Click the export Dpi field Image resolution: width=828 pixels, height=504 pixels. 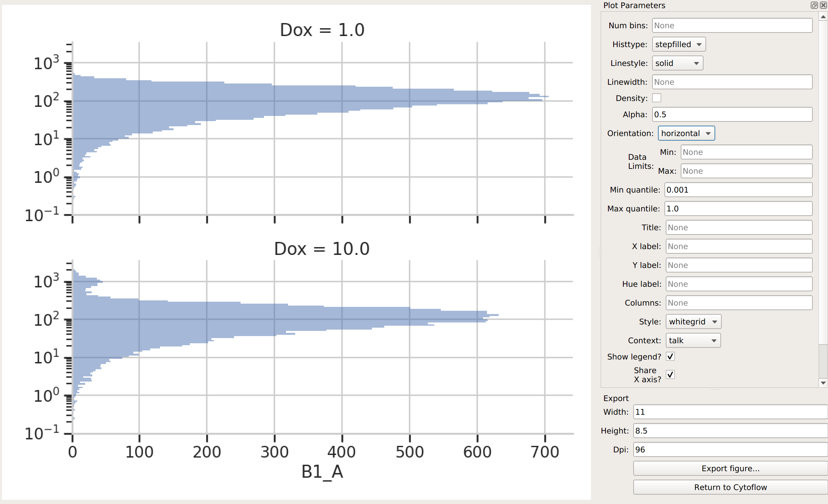[x=730, y=449]
